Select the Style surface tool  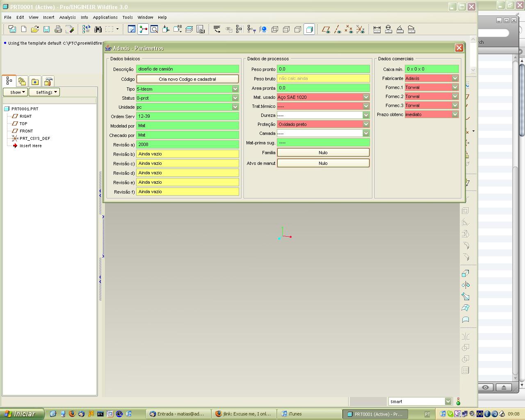pyautogui.click(x=466, y=319)
